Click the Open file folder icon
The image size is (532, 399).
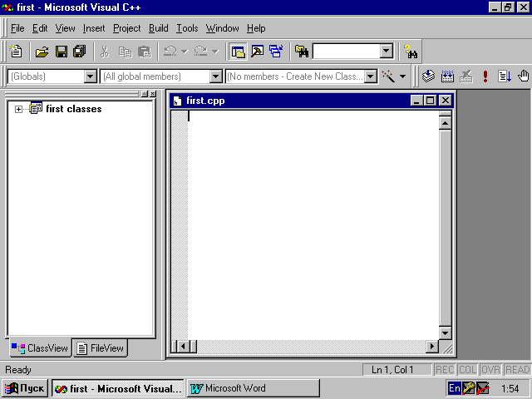pos(42,52)
